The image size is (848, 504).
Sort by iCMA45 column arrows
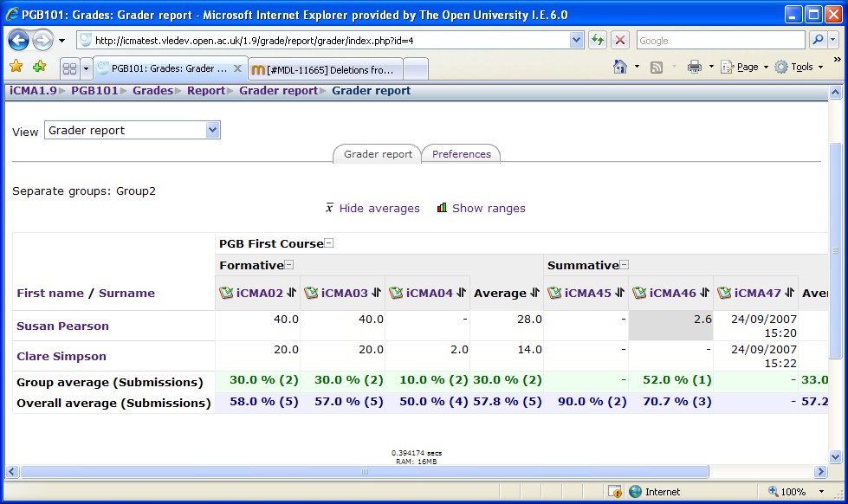tap(620, 293)
